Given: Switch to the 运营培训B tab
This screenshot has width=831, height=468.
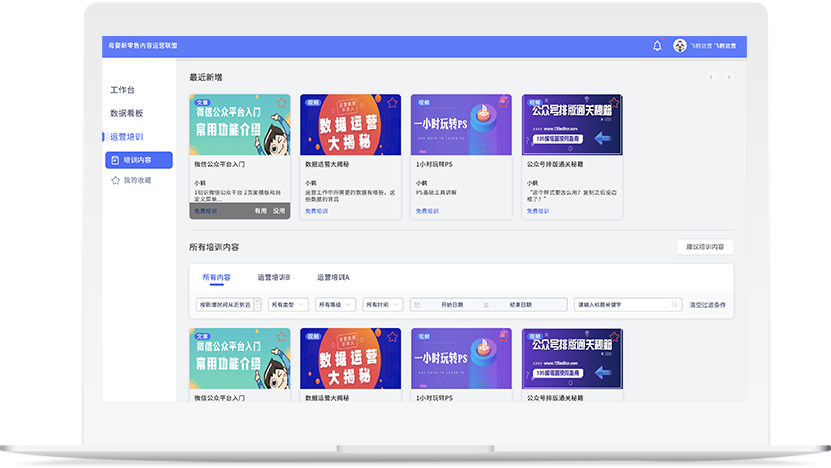Looking at the screenshot, I should 273,277.
